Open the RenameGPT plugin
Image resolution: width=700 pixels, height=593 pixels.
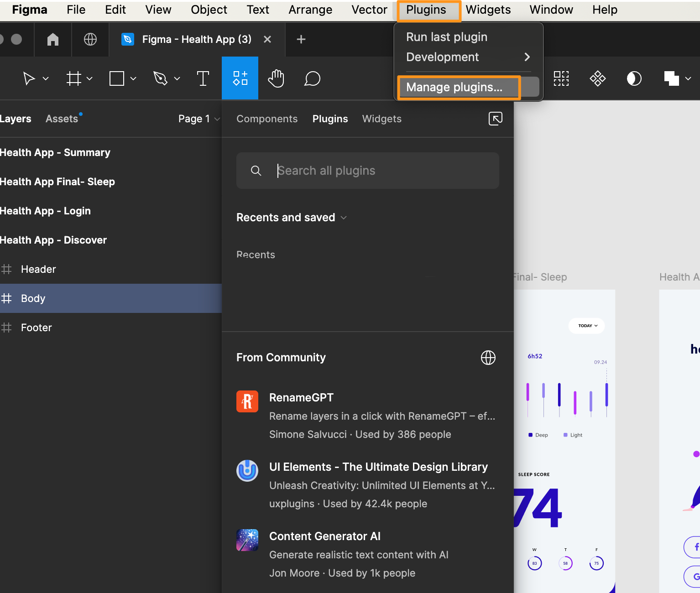click(x=368, y=416)
